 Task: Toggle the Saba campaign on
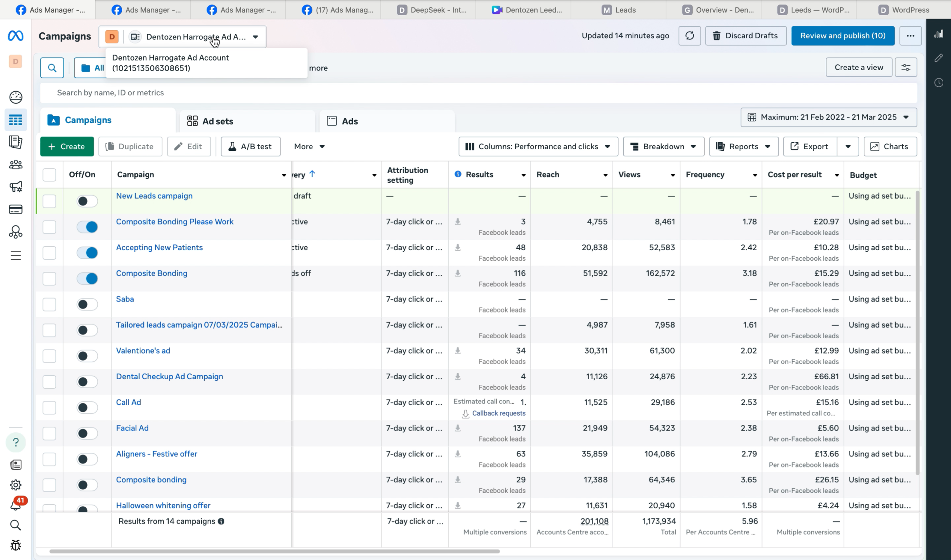pos(87,305)
